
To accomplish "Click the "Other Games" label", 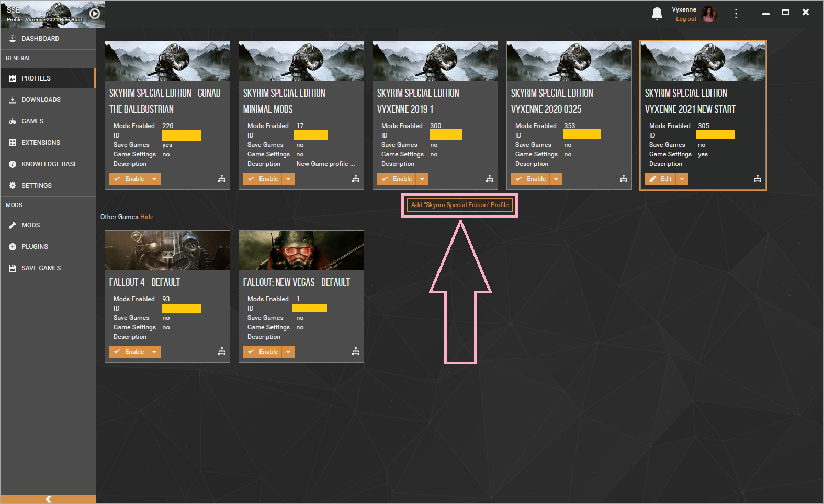I will coord(119,217).
